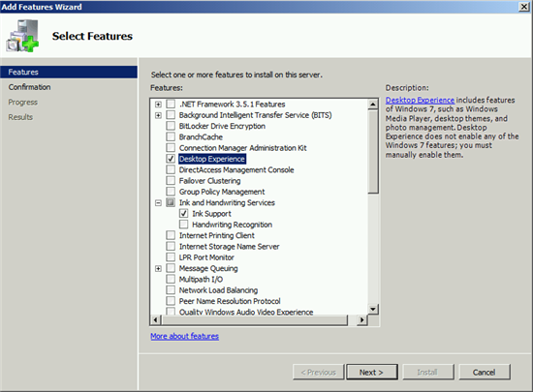
Task: Select the Features step in sidebar
Action: 69,72
